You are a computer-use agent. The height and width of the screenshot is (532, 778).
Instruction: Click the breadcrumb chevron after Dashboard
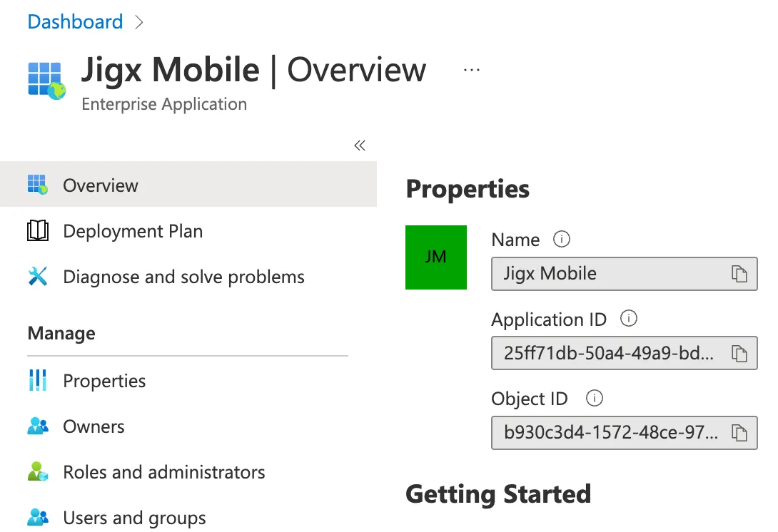139,22
